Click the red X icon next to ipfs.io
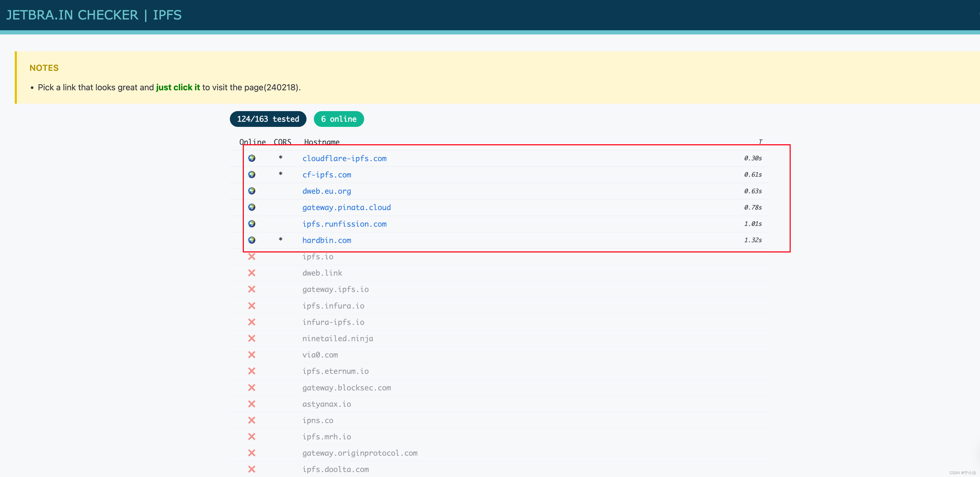This screenshot has width=980, height=477. click(252, 256)
